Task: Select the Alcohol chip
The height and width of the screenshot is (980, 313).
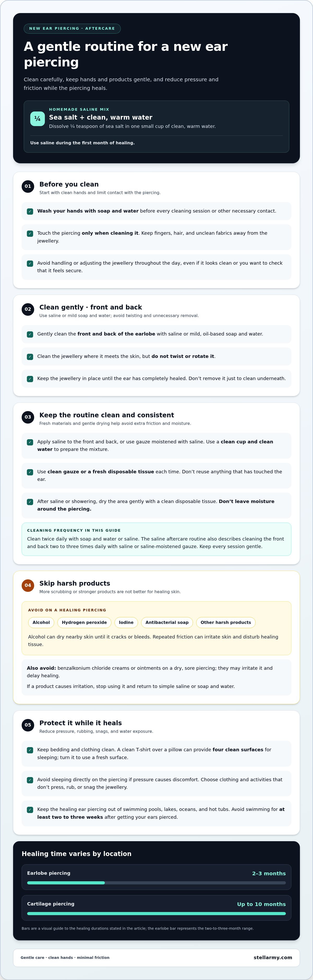Action: click(x=41, y=622)
